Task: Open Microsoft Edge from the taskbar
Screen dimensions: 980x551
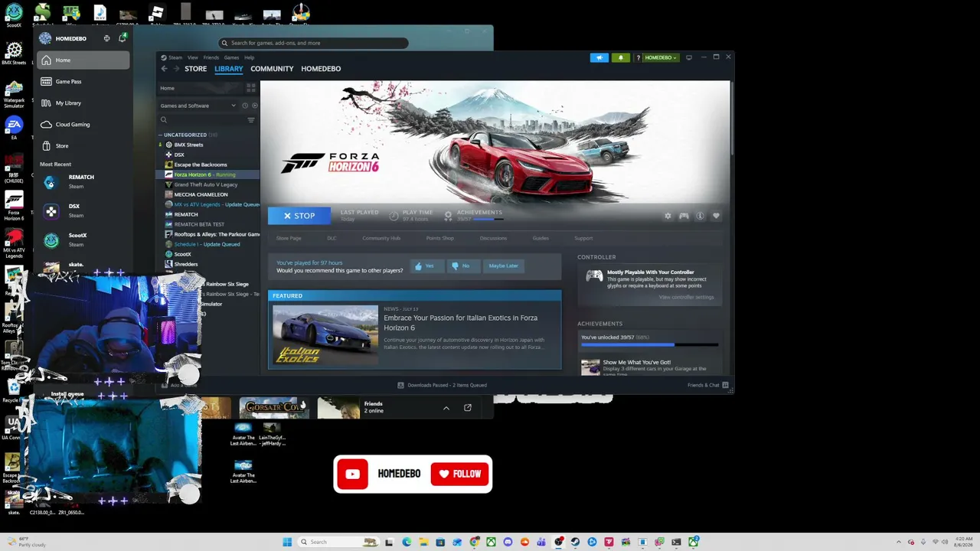Action: (407, 542)
